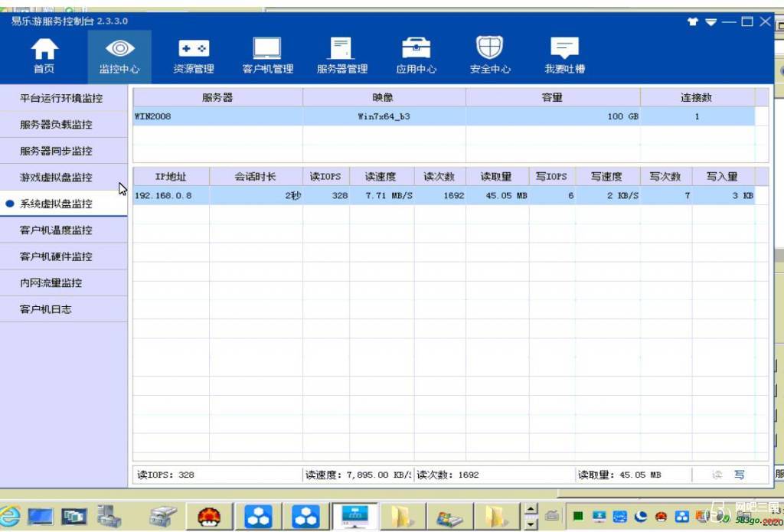784x532 pixels.
Task: Click the taskbar toolbar up arrow
Action: (x=531, y=509)
